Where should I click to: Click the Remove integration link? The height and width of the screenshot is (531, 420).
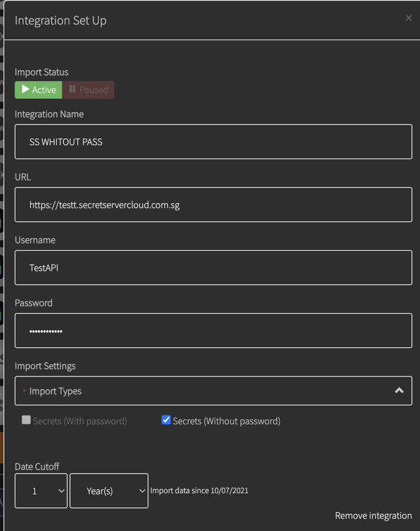coord(373,515)
